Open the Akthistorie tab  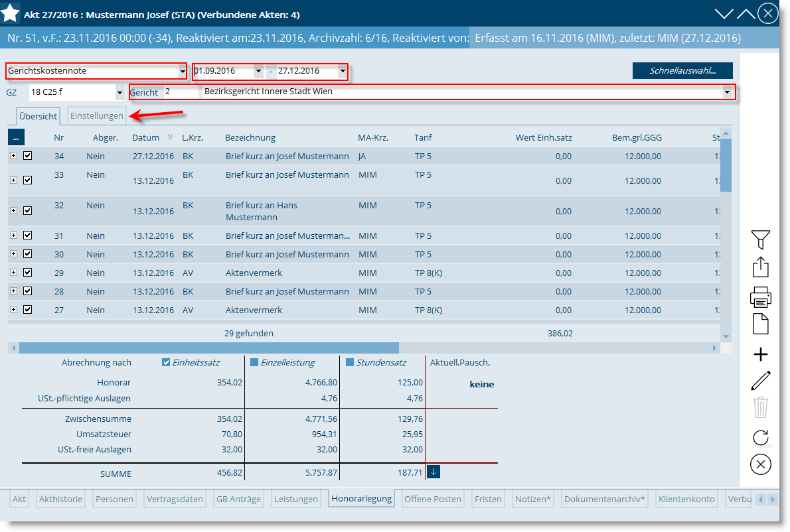click(x=60, y=499)
